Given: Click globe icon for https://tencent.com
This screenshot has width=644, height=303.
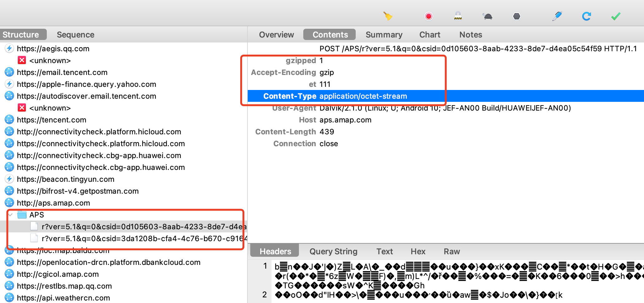Looking at the screenshot, I should [9, 120].
